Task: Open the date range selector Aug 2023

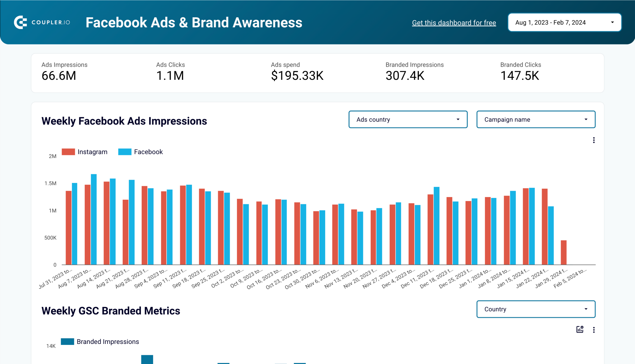Action: click(x=563, y=22)
